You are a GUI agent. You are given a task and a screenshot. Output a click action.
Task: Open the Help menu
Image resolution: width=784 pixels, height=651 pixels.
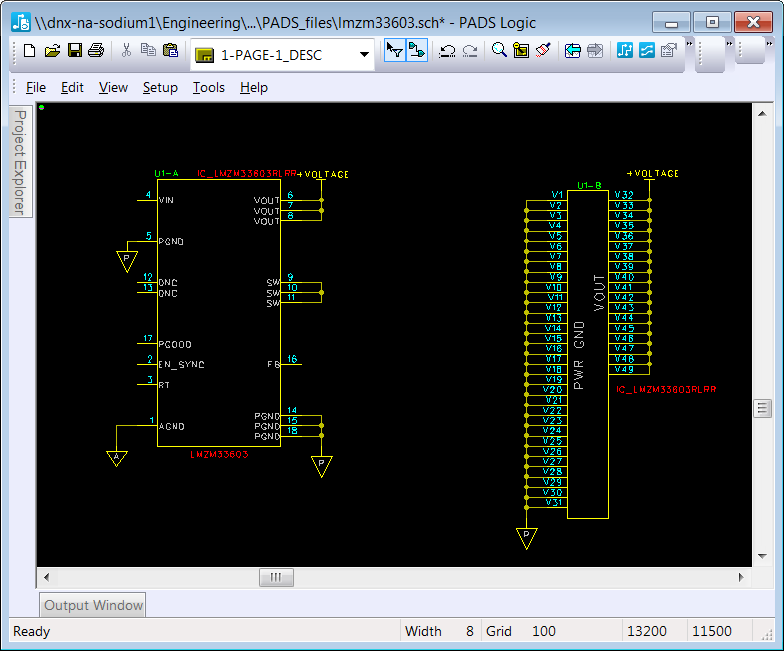point(254,88)
